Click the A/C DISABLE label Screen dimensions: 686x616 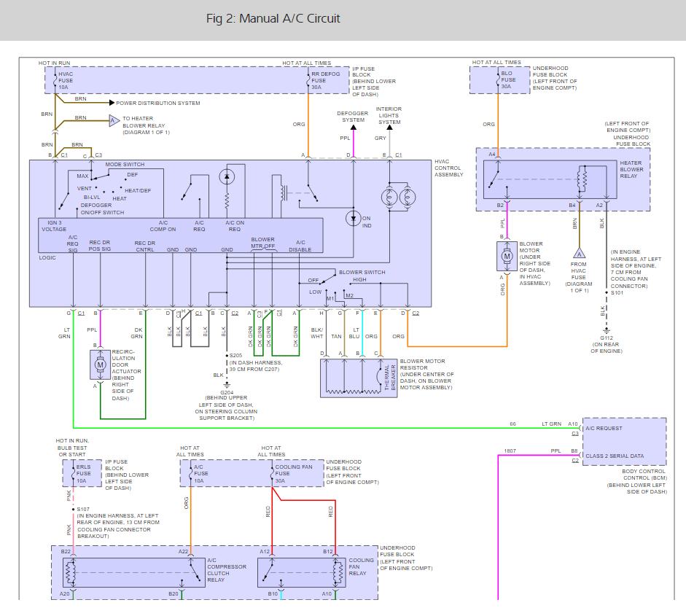click(x=300, y=246)
